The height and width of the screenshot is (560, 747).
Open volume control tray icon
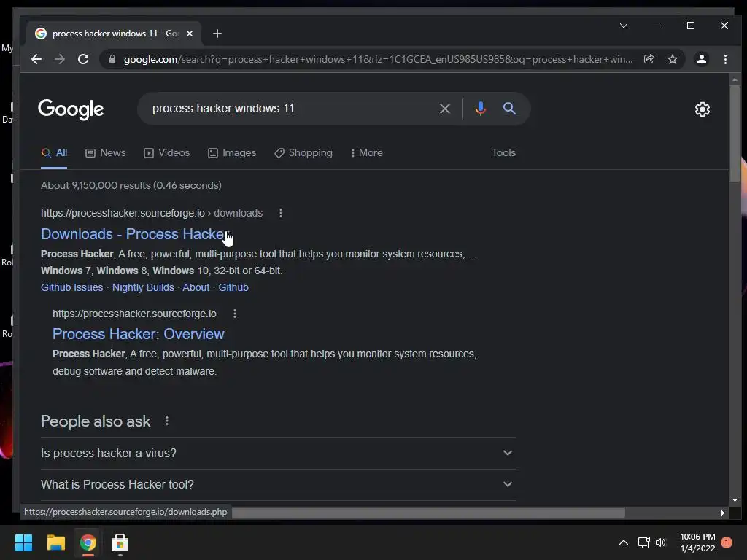661,542
